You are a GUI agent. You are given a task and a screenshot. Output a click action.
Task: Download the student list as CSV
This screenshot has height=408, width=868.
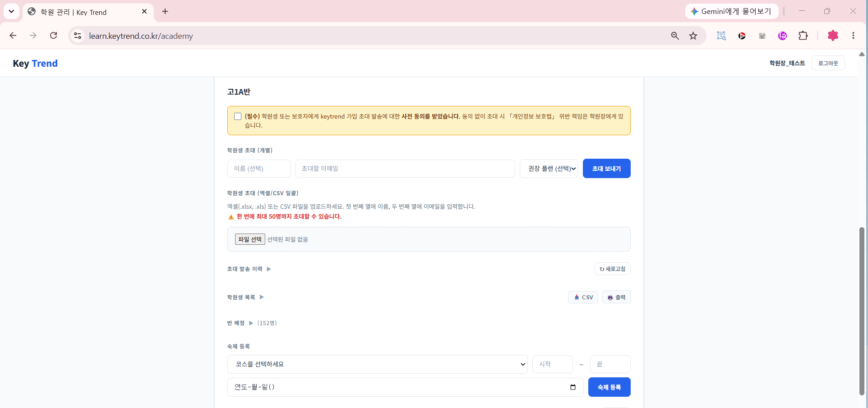[x=583, y=297]
